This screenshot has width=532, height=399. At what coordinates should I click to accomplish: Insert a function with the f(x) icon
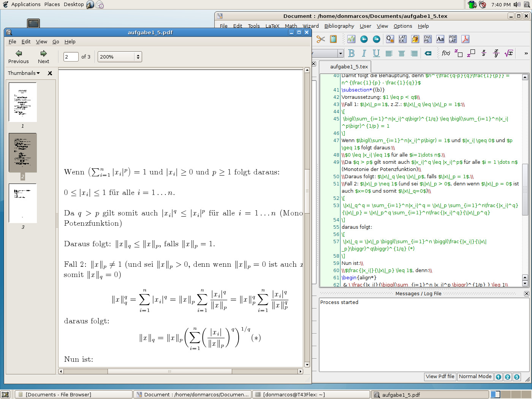446,53
